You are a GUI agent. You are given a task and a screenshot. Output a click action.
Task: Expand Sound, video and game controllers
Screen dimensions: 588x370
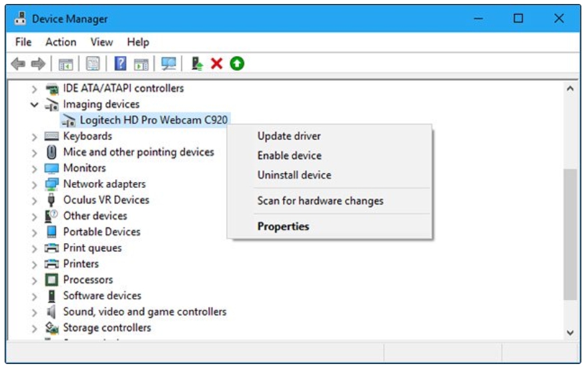(34, 312)
